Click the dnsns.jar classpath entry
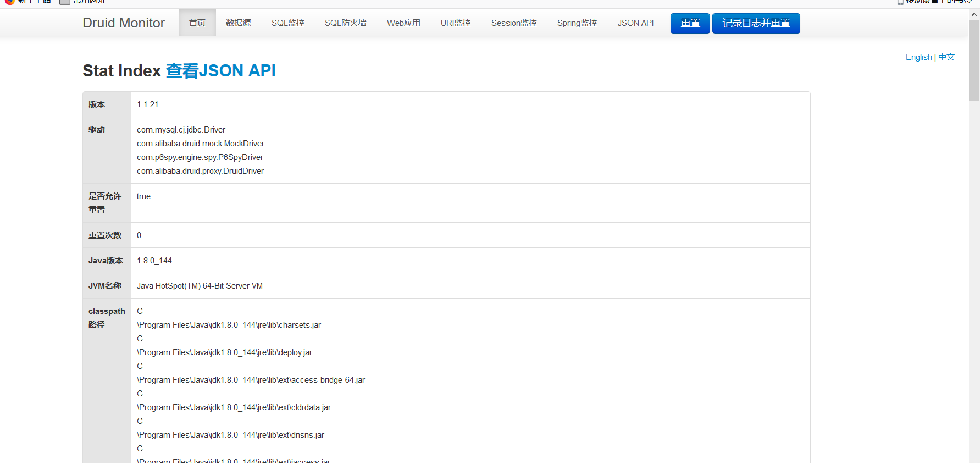The image size is (980, 463). pyautogui.click(x=230, y=435)
